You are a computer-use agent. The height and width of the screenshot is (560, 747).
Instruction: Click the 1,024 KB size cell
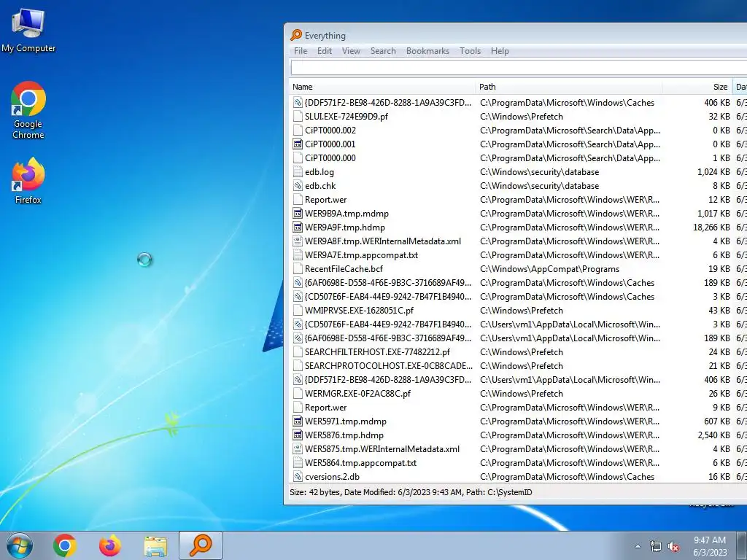tap(713, 172)
